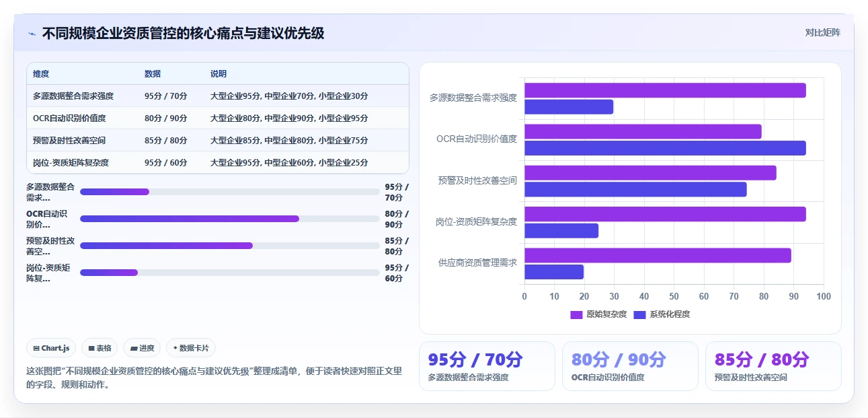Click the 说明 column header

pos(219,74)
